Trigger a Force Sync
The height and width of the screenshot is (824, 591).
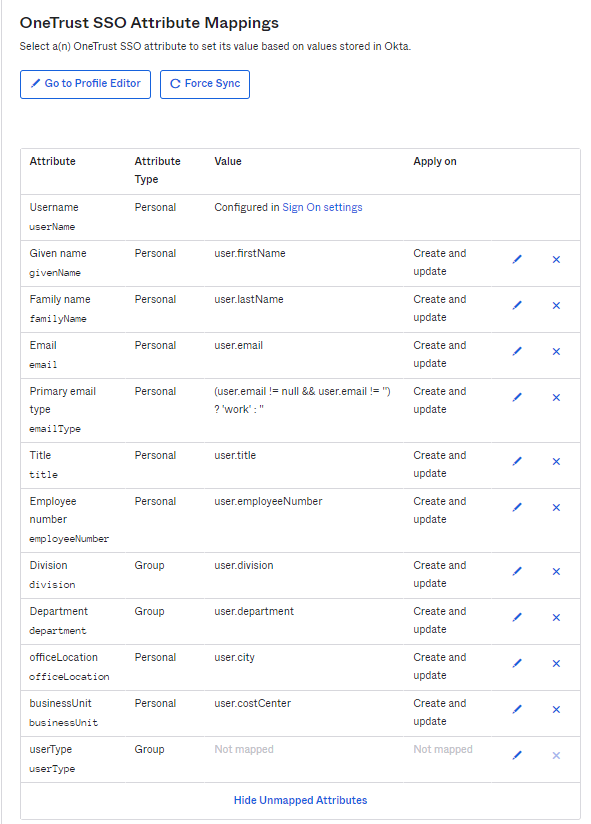click(204, 84)
